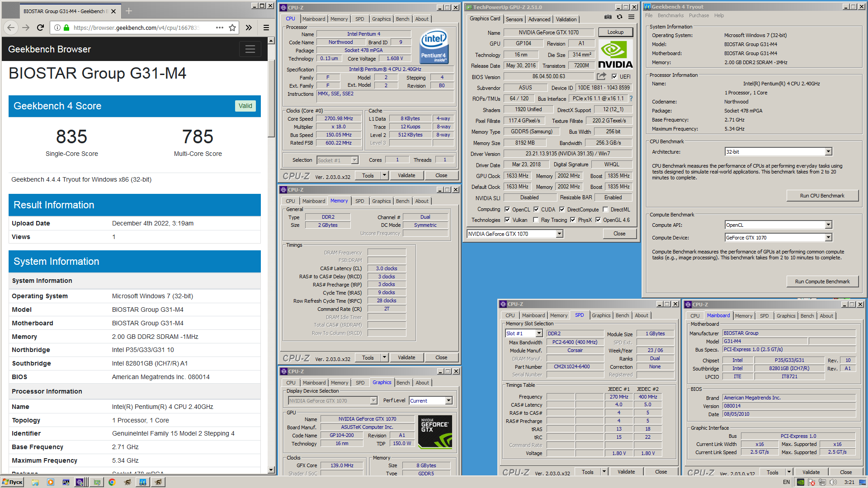868x488 pixels.
Task: Click Lookup button in GPU-Z
Action: [x=615, y=32]
